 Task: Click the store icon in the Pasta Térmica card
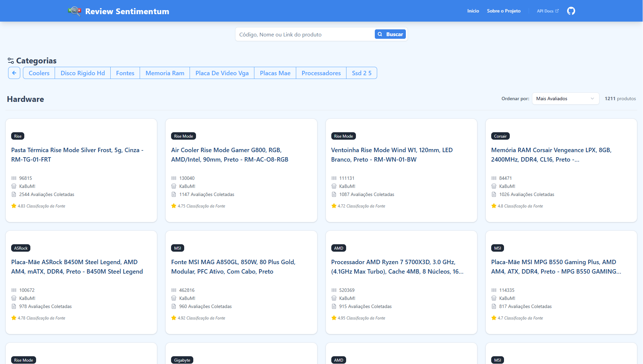14,186
